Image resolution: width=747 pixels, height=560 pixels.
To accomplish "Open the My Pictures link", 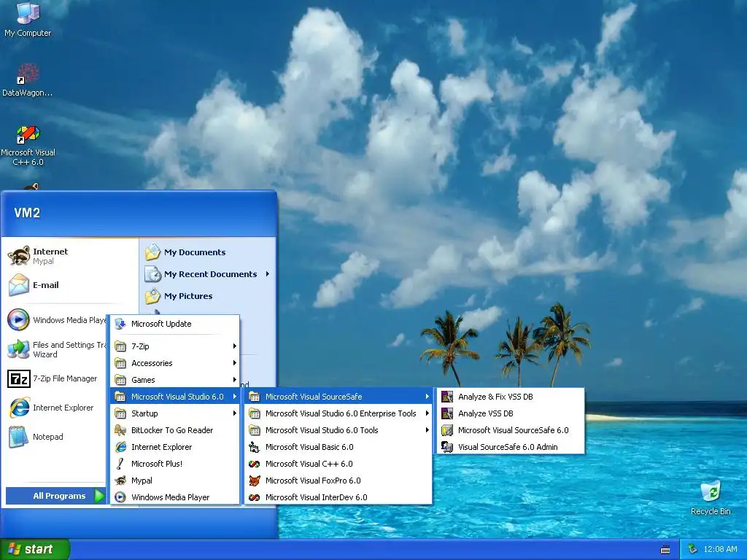I will click(188, 296).
